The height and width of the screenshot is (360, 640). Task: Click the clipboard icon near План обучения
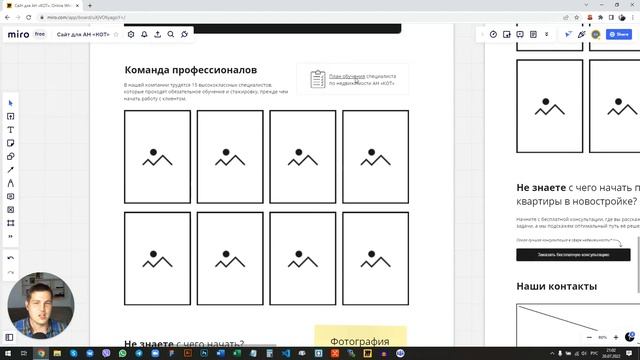[x=318, y=79]
